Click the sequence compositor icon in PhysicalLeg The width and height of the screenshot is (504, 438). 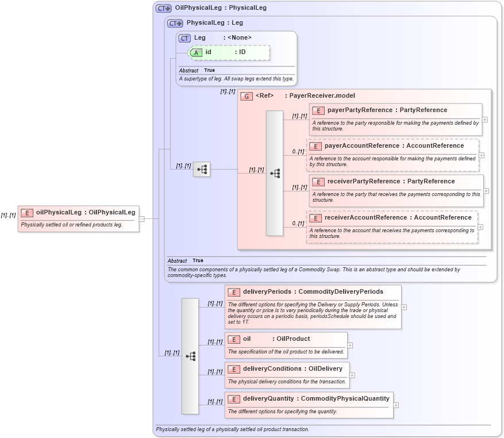point(202,170)
